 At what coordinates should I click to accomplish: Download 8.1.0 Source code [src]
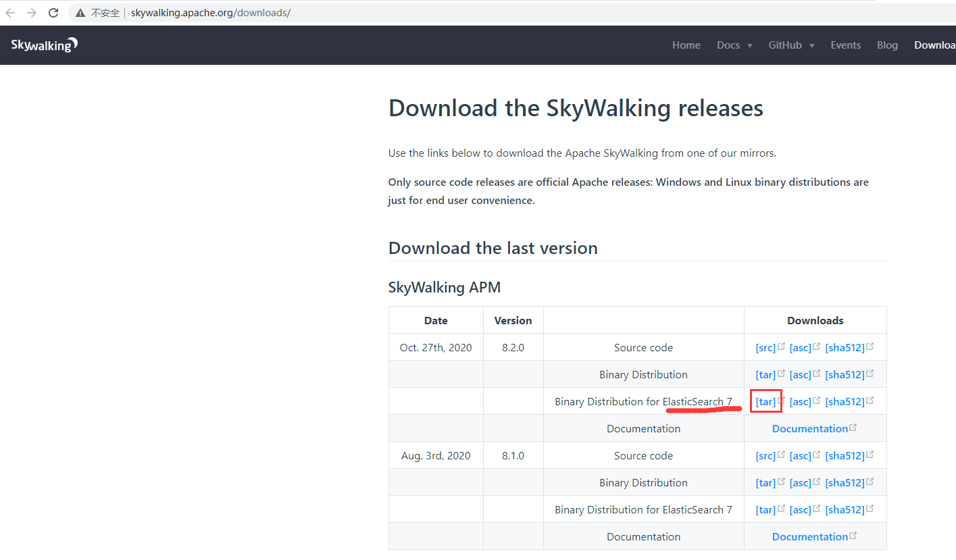[765, 456]
